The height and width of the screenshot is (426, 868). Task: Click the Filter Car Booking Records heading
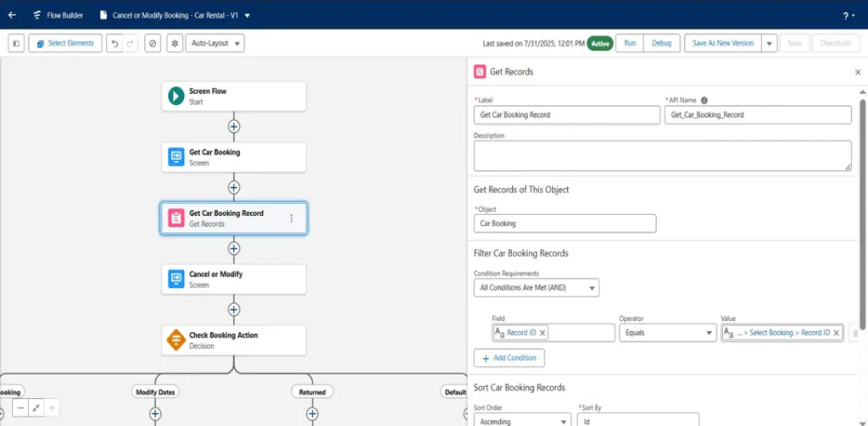521,253
